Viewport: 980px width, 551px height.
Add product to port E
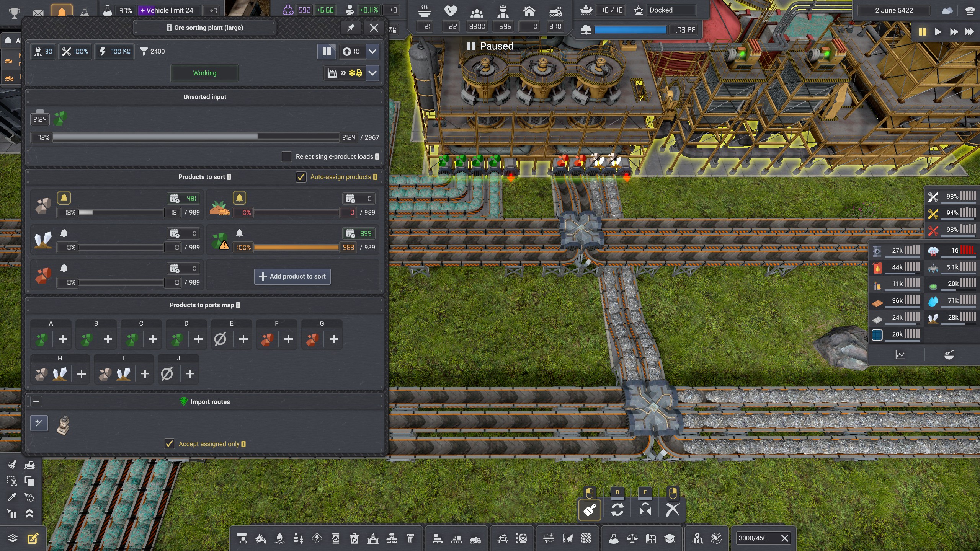click(x=243, y=339)
